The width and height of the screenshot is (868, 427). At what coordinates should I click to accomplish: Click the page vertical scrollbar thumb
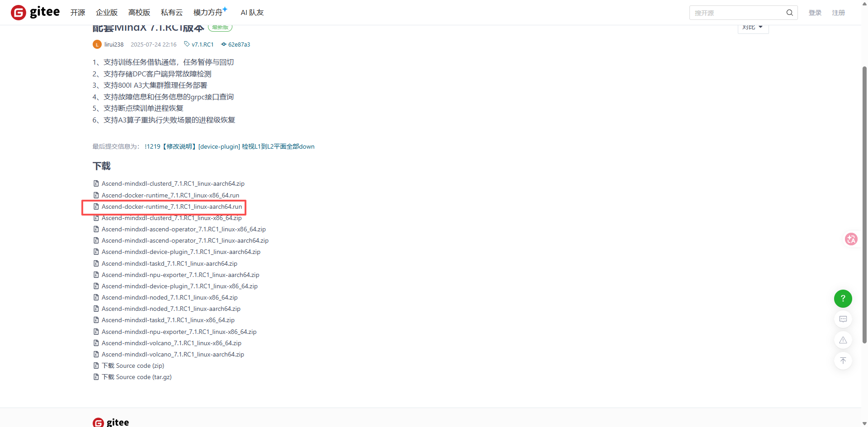click(864, 205)
